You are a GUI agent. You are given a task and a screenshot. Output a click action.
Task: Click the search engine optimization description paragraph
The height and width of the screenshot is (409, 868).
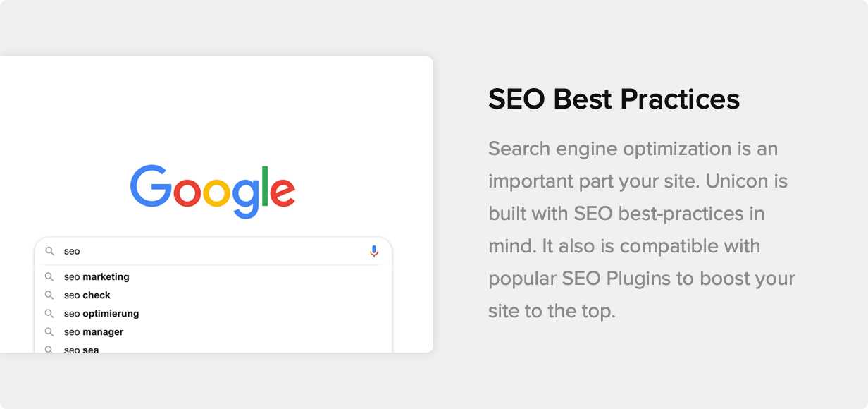(641, 230)
